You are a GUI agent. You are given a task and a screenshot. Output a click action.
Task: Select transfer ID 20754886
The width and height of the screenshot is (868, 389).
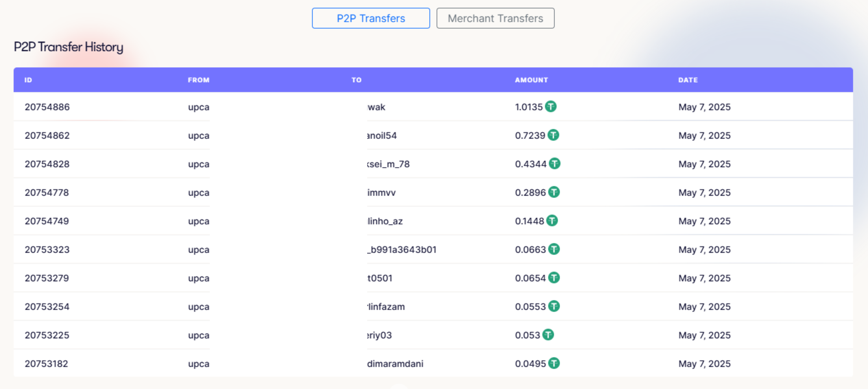[47, 107]
